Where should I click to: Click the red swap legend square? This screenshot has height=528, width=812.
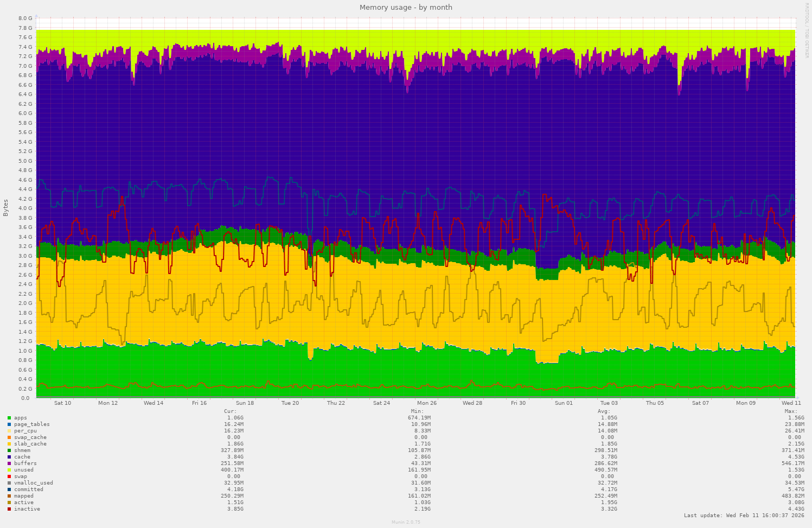click(x=9, y=476)
